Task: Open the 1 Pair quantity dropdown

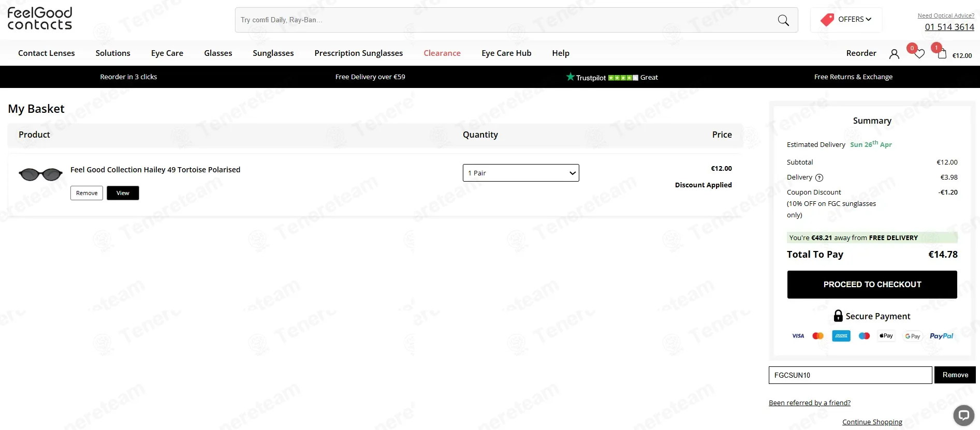Action: coord(521,173)
